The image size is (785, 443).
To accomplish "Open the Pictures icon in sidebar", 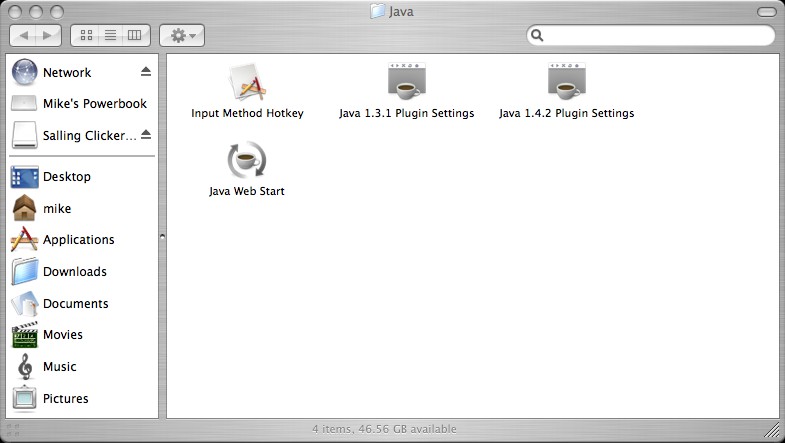I will coord(25,398).
